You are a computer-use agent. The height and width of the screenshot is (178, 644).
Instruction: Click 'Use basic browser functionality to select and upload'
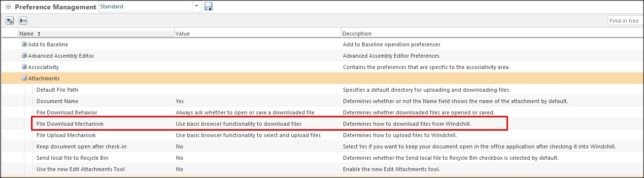point(248,135)
